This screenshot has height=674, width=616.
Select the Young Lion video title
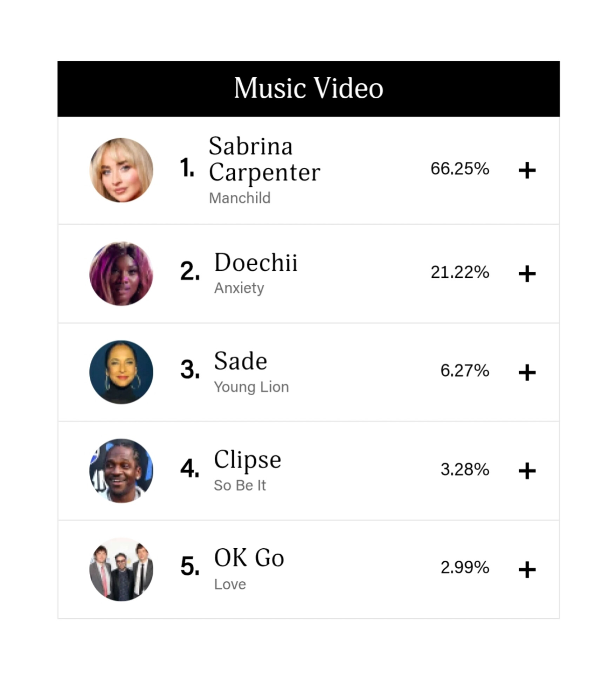tap(251, 387)
